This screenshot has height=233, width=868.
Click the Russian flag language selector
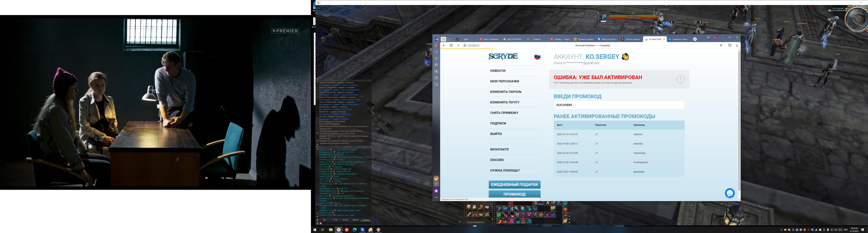click(537, 57)
